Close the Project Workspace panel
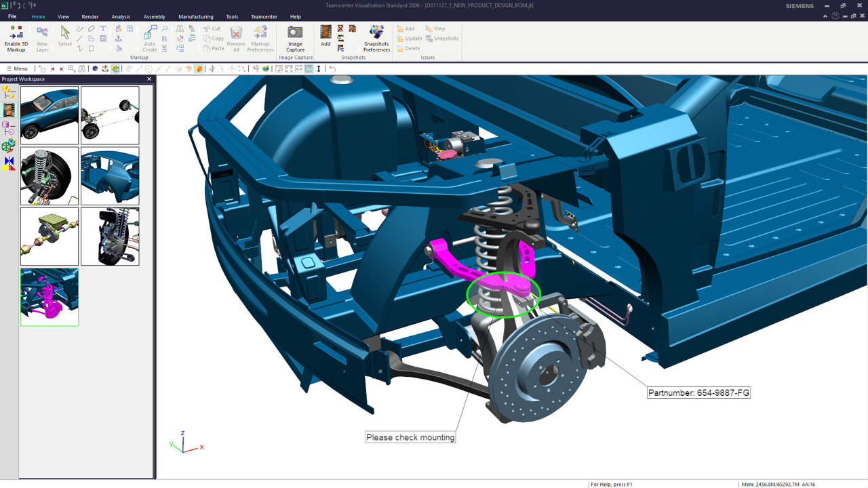868x488 pixels. pyautogui.click(x=149, y=79)
